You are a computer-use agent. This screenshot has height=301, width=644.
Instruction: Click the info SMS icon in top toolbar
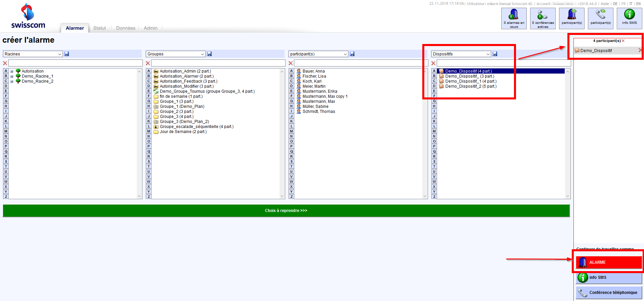[x=629, y=18]
